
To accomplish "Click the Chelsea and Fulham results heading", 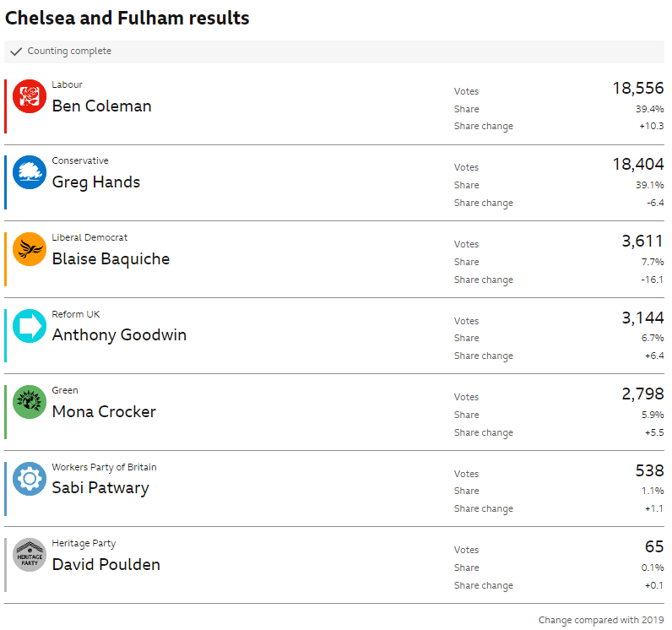I will pos(127,18).
